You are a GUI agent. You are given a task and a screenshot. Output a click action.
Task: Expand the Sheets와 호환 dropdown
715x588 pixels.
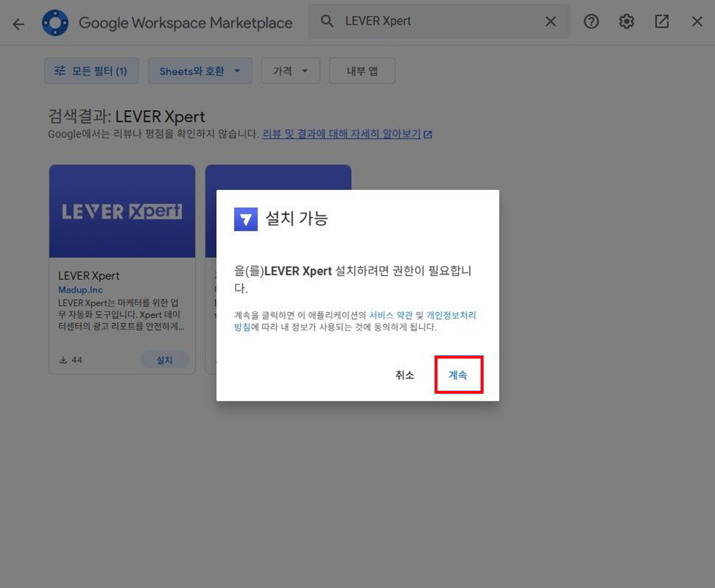click(x=200, y=71)
